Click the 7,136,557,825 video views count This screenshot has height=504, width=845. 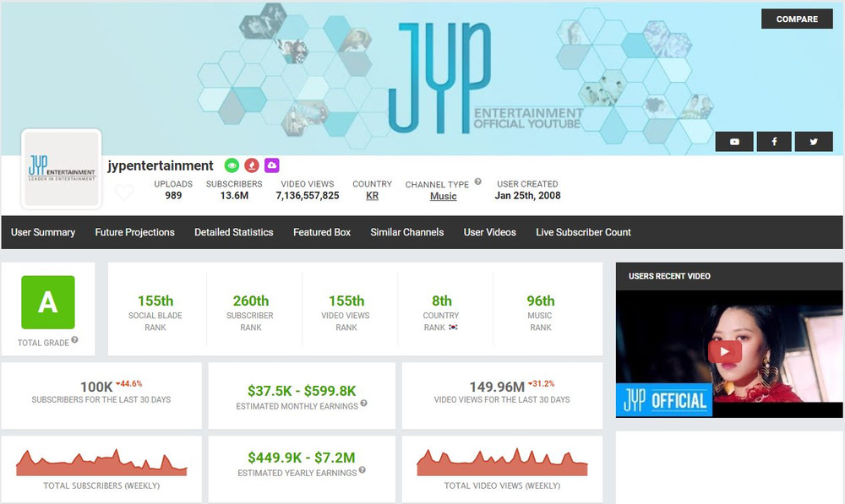coord(308,196)
